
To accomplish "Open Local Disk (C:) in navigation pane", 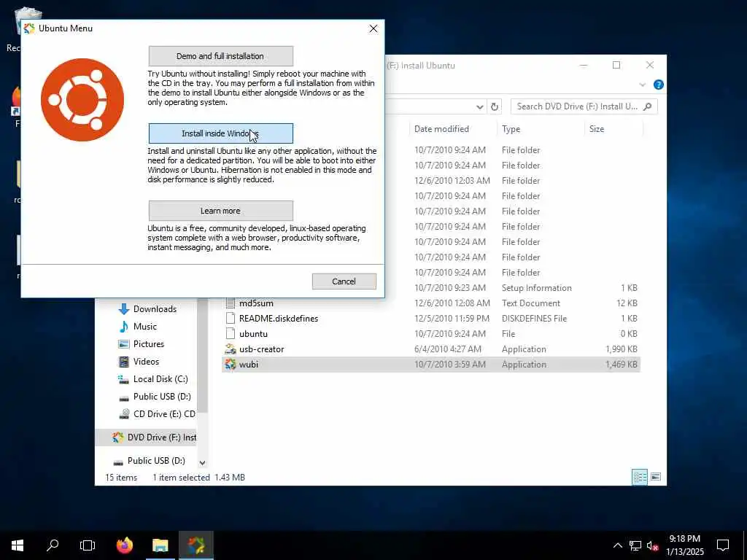I will (160, 379).
